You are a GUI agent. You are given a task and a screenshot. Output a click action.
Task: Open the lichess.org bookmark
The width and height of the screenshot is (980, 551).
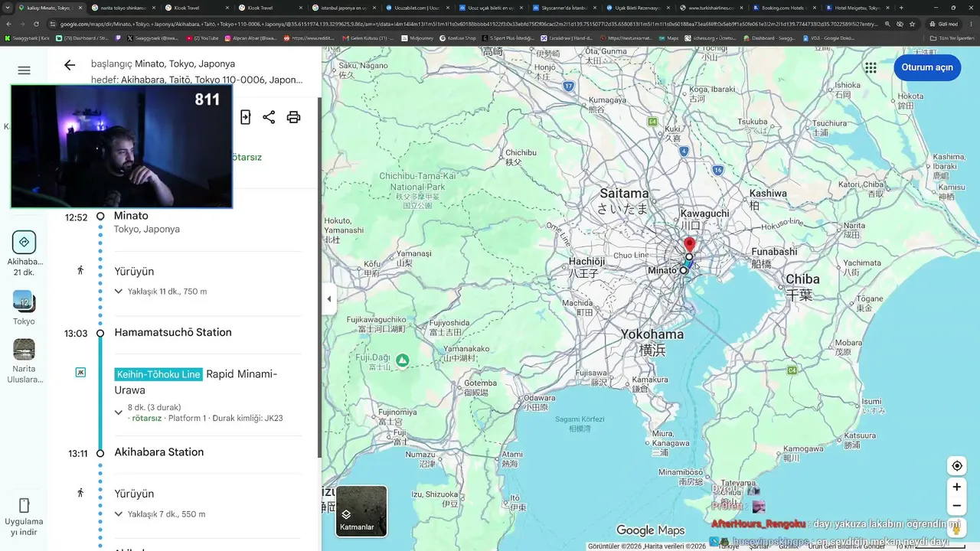[x=711, y=37]
